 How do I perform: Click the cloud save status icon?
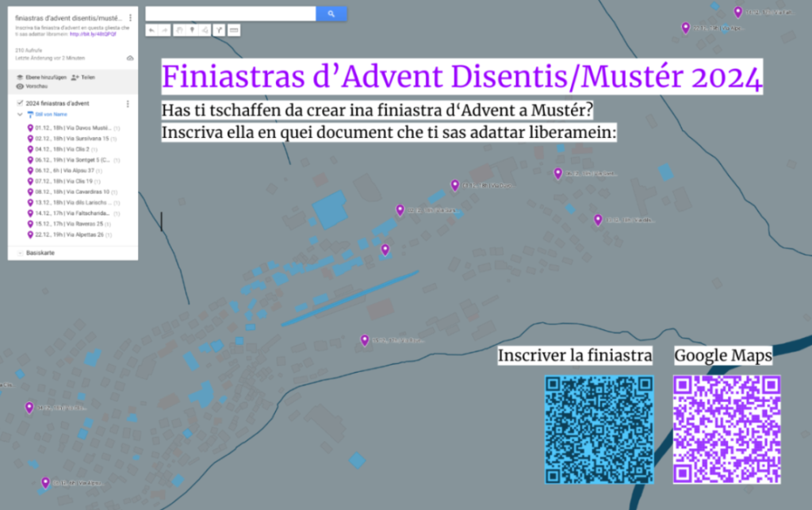[x=130, y=58]
